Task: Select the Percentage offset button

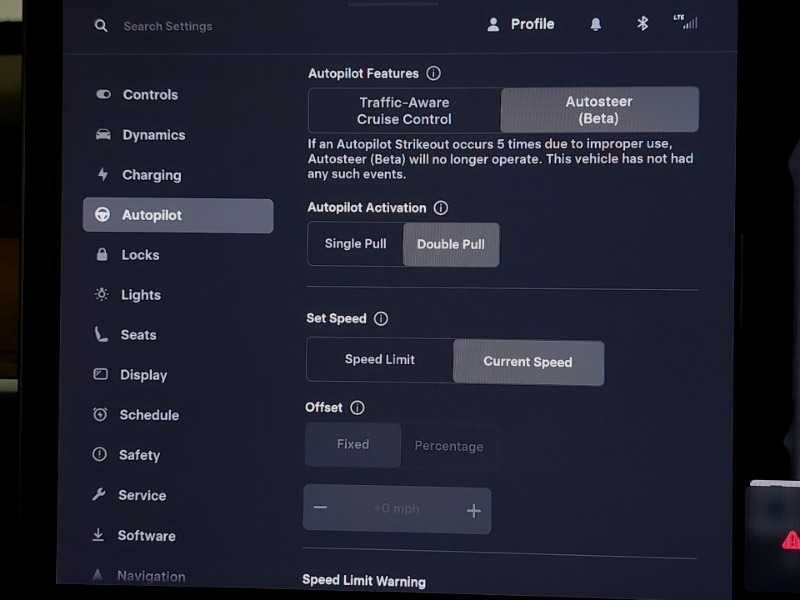Action: (x=449, y=446)
